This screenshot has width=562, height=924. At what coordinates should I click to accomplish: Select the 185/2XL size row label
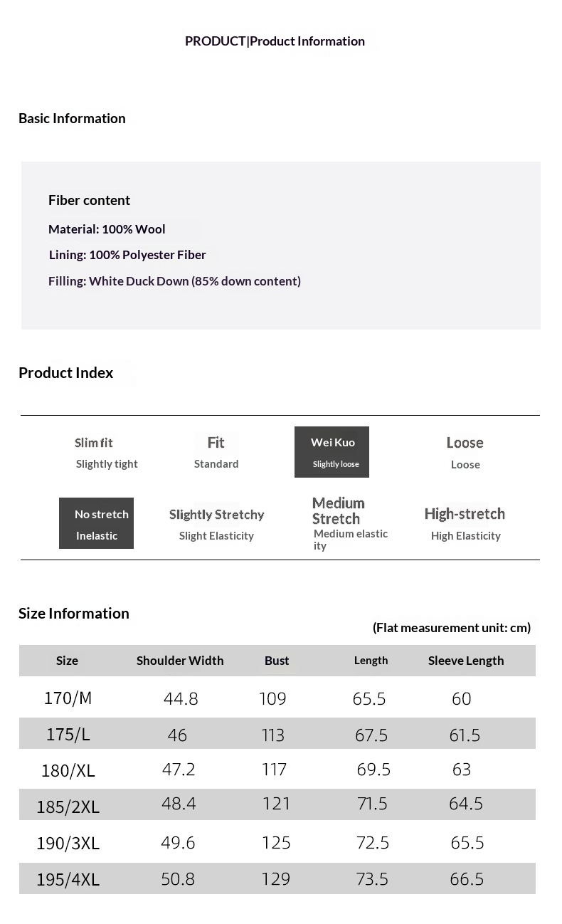68,807
